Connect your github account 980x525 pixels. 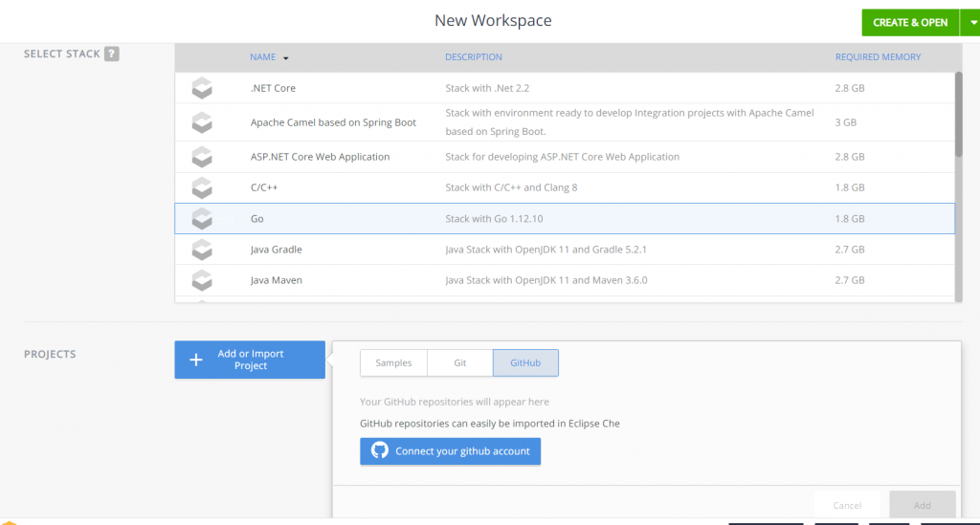pos(450,451)
